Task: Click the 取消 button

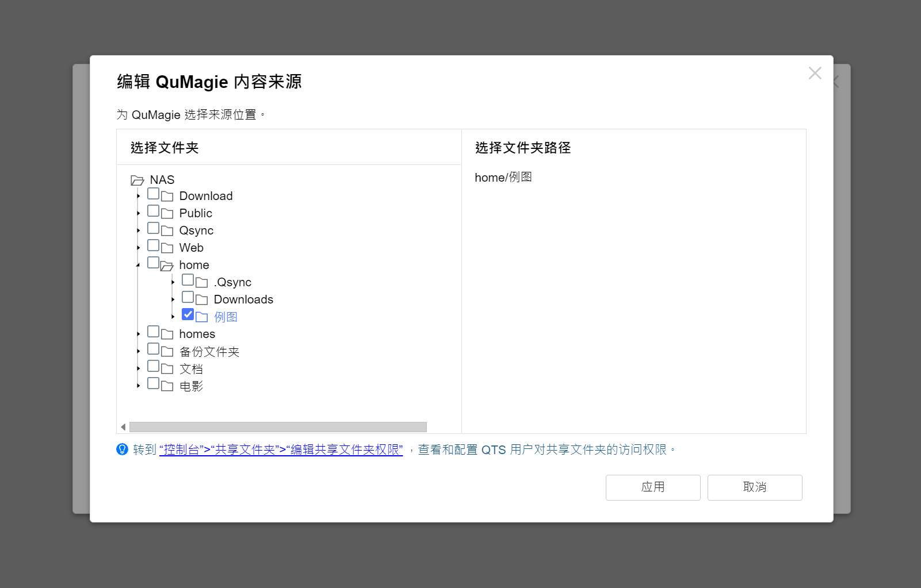Action: [x=755, y=487]
